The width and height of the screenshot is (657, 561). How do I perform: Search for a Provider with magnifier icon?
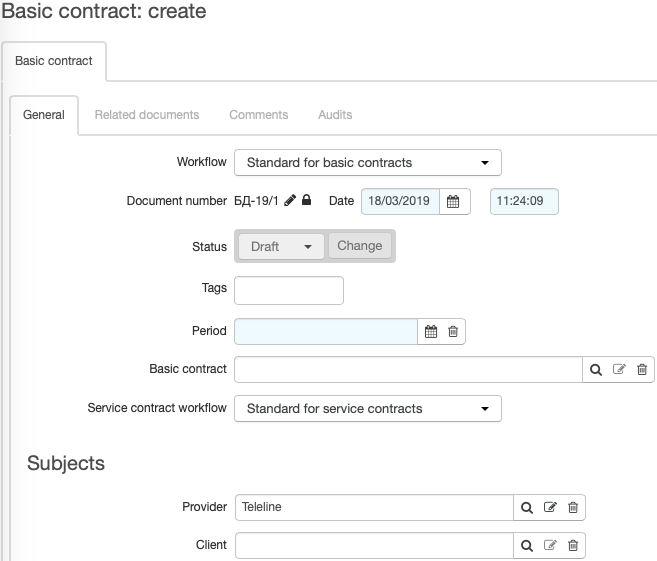pos(527,508)
